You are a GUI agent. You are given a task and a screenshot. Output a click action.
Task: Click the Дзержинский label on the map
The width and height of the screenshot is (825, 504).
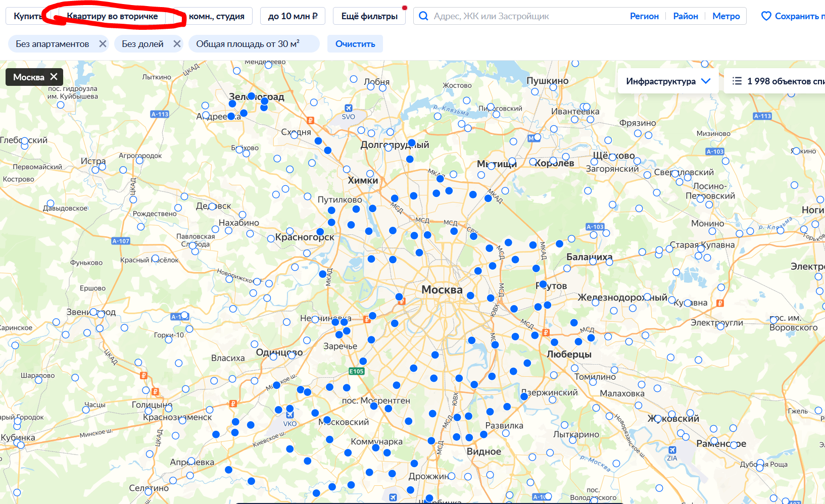(x=550, y=392)
